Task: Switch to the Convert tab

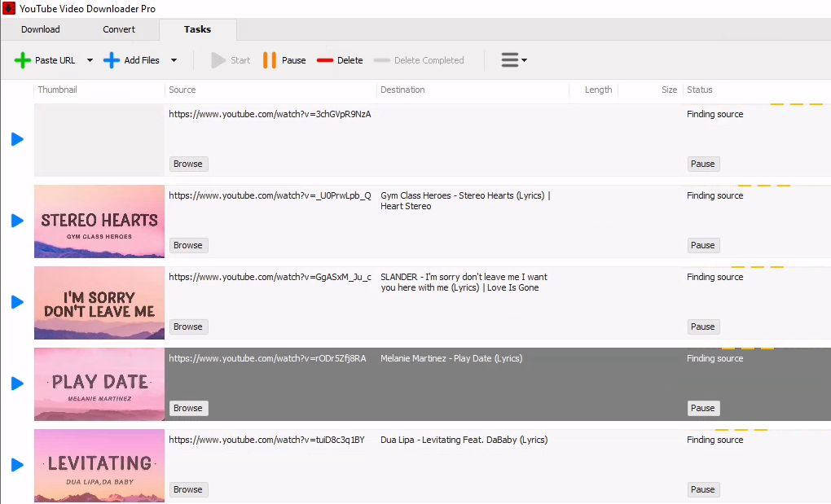Action: point(119,29)
